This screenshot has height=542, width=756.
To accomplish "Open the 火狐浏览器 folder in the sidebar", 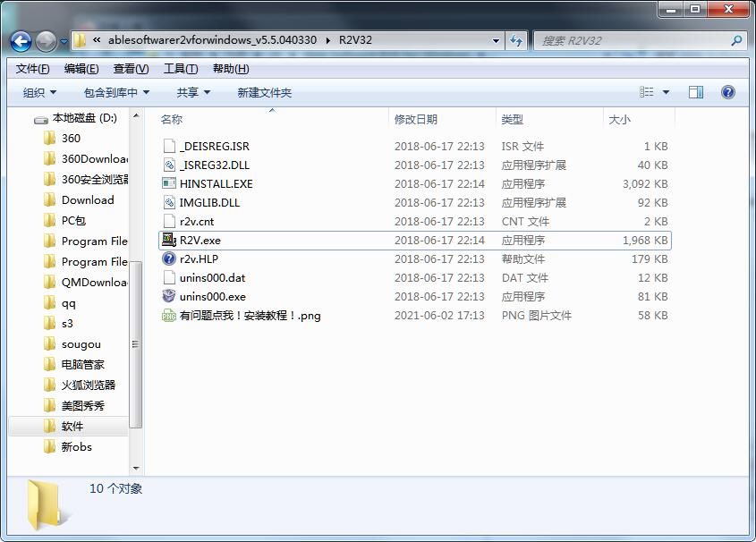I will [x=80, y=385].
